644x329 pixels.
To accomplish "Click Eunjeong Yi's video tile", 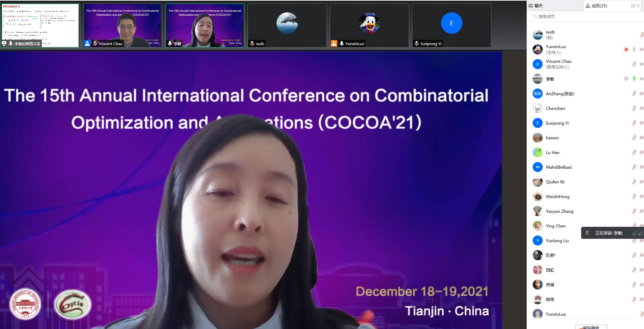I will [451, 25].
